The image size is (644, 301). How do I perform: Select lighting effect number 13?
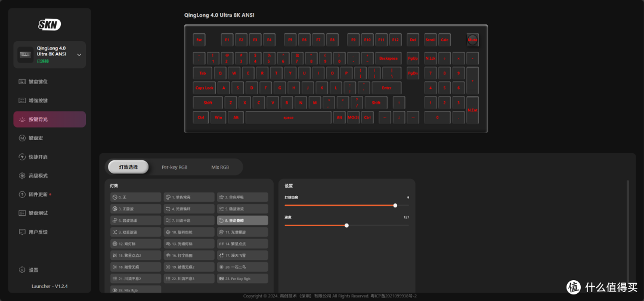[x=189, y=244]
